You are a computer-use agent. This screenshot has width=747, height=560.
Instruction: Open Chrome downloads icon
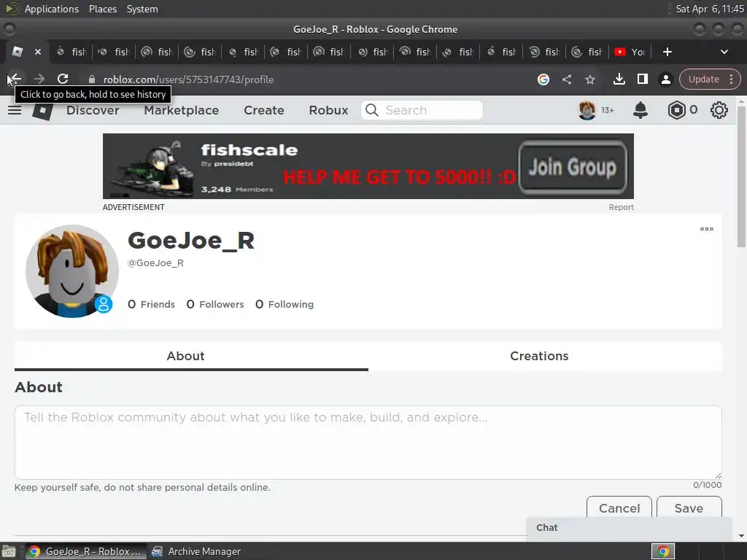coord(619,79)
